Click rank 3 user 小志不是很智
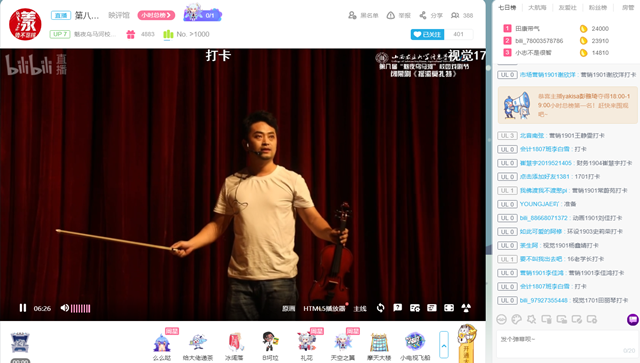 coord(533,53)
